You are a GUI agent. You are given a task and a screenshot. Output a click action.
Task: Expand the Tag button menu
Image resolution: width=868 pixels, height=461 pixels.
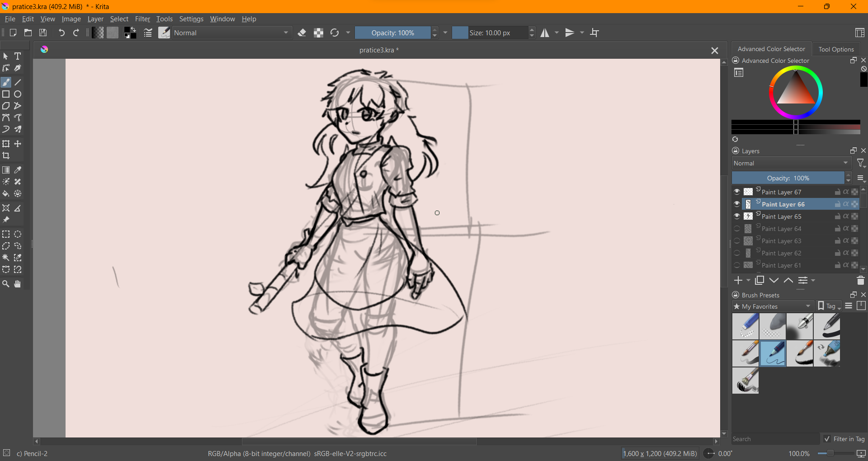[830, 306]
